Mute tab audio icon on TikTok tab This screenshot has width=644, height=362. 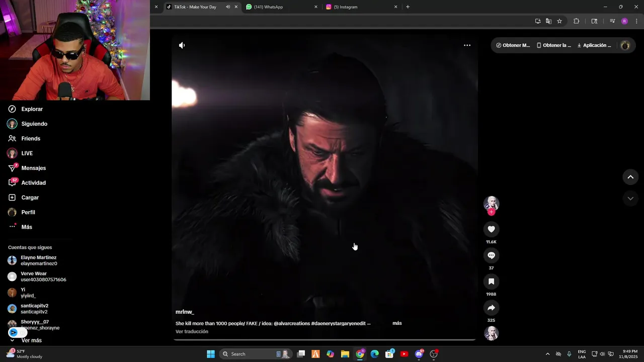point(228,7)
